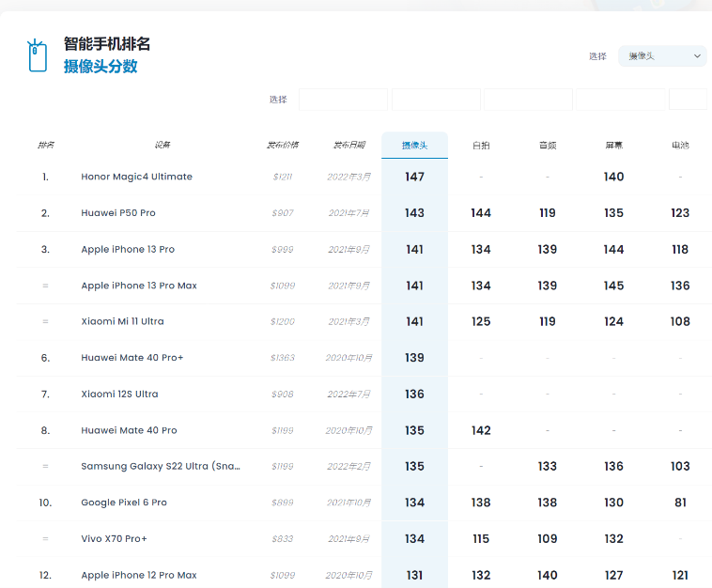
Task: Open Huawei P50 Pro device link
Action: point(118,213)
